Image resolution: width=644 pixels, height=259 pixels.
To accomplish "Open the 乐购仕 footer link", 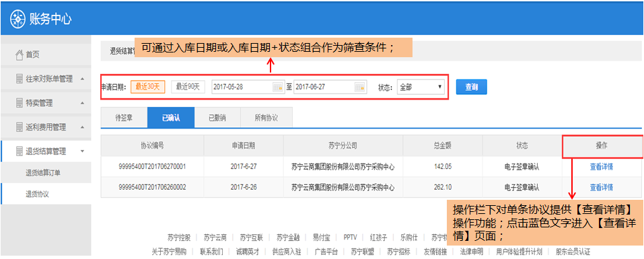I will [409, 237].
